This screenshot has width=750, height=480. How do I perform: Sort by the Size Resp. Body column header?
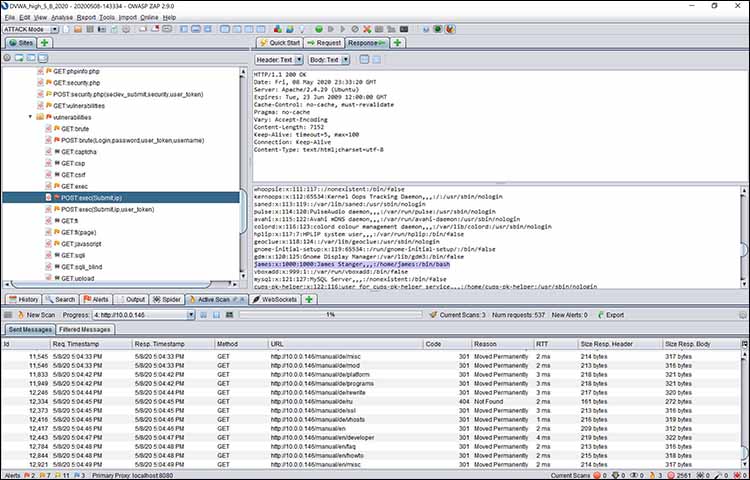[701, 344]
